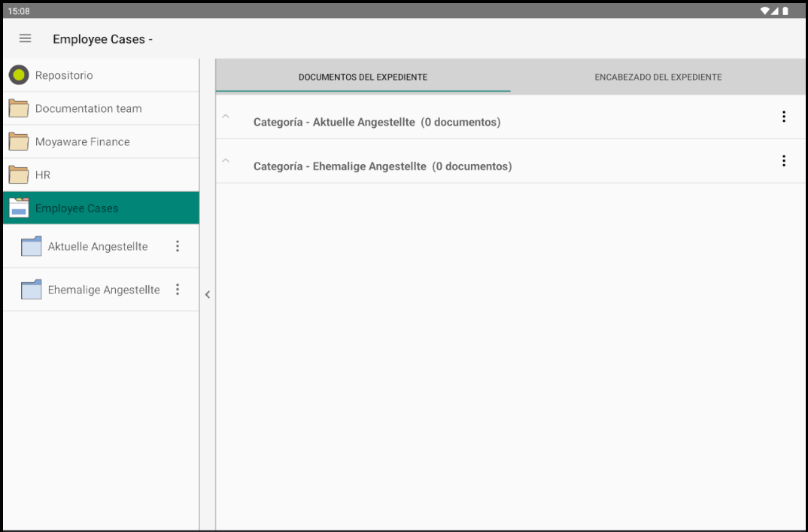Click the Employee Cases folder icon
Image resolution: width=808 pixels, height=532 pixels.
[x=19, y=208]
